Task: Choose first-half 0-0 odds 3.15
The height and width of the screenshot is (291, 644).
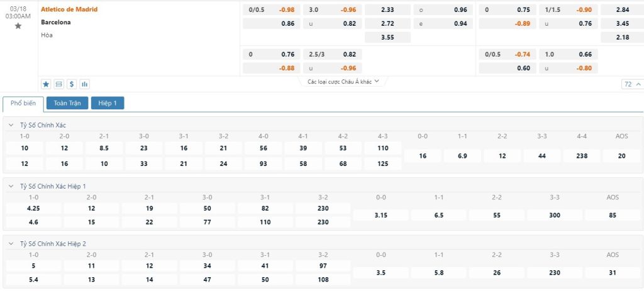Action: click(x=380, y=215)
